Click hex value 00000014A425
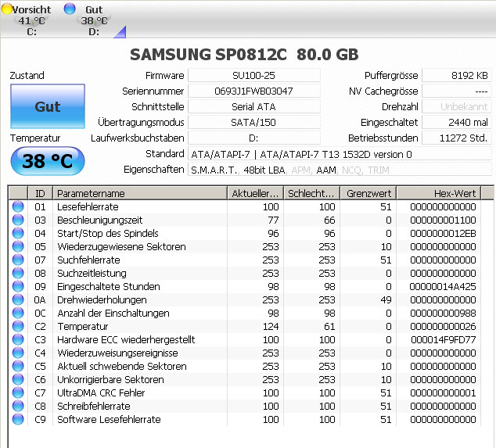Screen dimensions: 496x448 (x=443, y=286)
